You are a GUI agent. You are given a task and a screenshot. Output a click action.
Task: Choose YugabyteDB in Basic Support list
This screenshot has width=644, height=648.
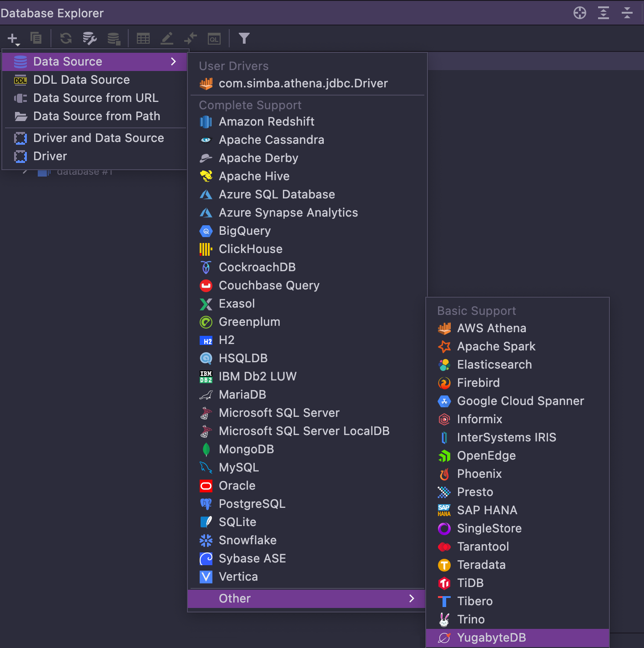pos(491,638)
